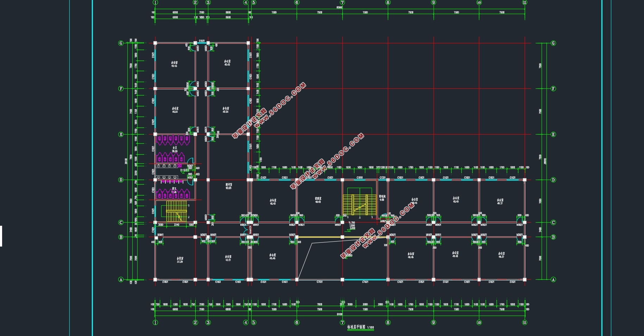Screen dimensions: 644x336
Task: Click the 11.700 elevation mark text
Action: 352,223
